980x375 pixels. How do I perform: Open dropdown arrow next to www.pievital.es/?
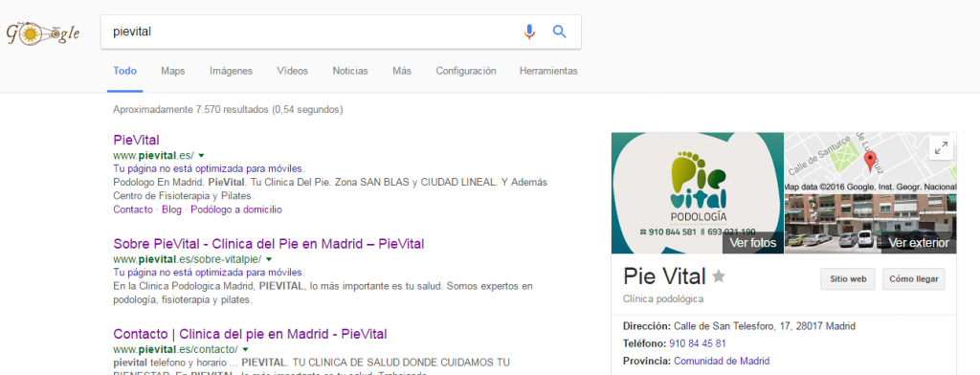[x=201, y=155]
